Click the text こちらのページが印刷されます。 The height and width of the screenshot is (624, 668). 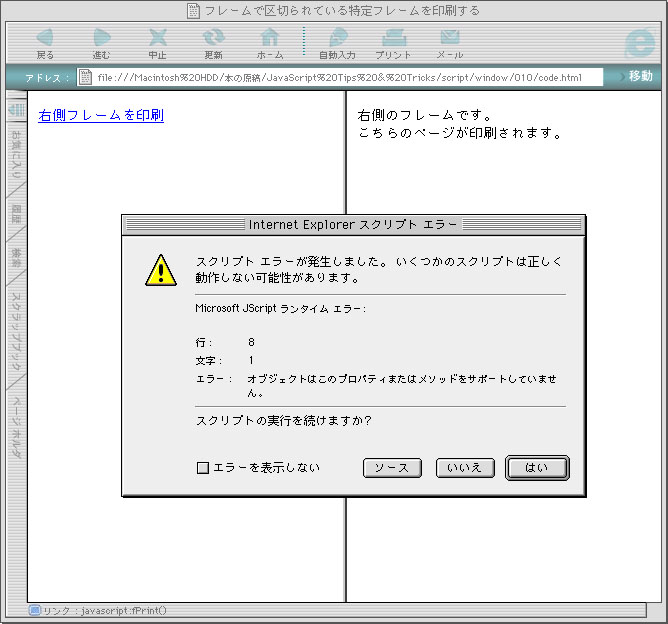pos(460,133)
